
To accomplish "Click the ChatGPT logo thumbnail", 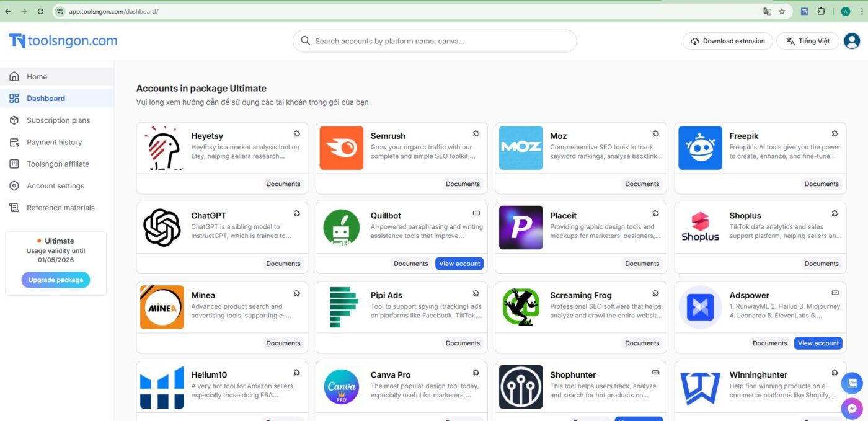I will click(x=162, y=228).
